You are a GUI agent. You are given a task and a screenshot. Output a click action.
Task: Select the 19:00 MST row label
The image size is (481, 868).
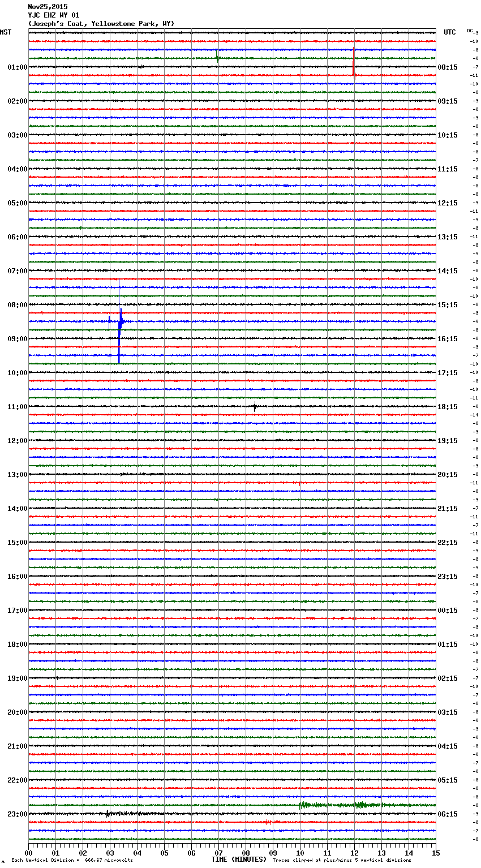(18, 678)
